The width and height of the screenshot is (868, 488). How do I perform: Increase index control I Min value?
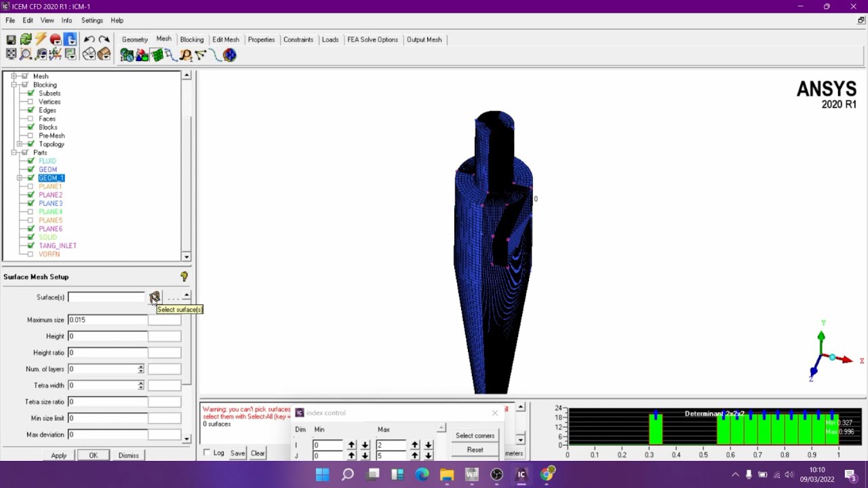pyautogui.click(x=351, y=445)
